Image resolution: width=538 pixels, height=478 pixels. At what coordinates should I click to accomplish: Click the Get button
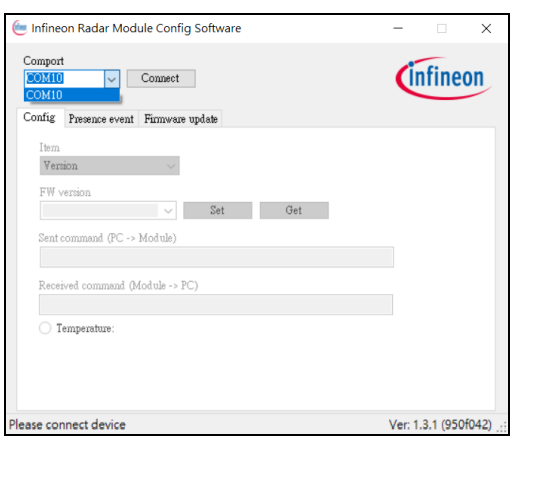294,210
